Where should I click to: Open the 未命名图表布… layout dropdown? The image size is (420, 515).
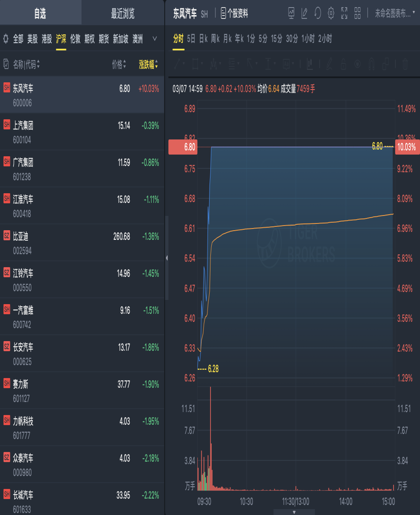point(395,13)
